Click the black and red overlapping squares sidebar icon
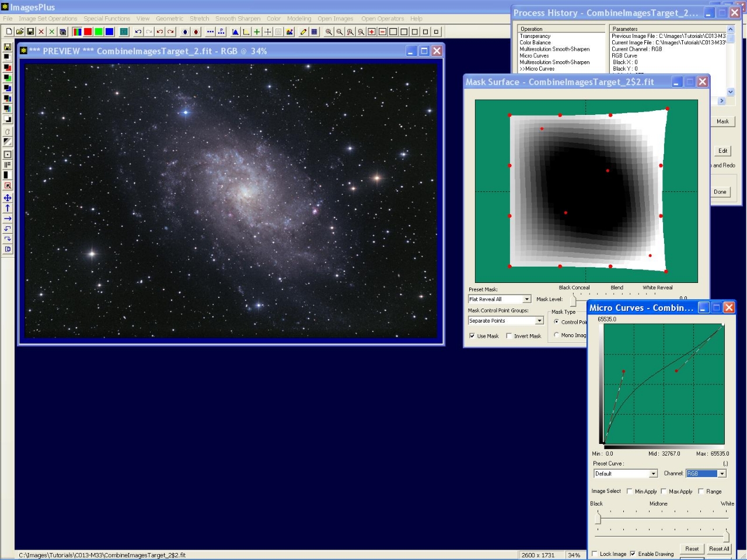This screenshot has width=747, height=560. [x=8, y=68]
